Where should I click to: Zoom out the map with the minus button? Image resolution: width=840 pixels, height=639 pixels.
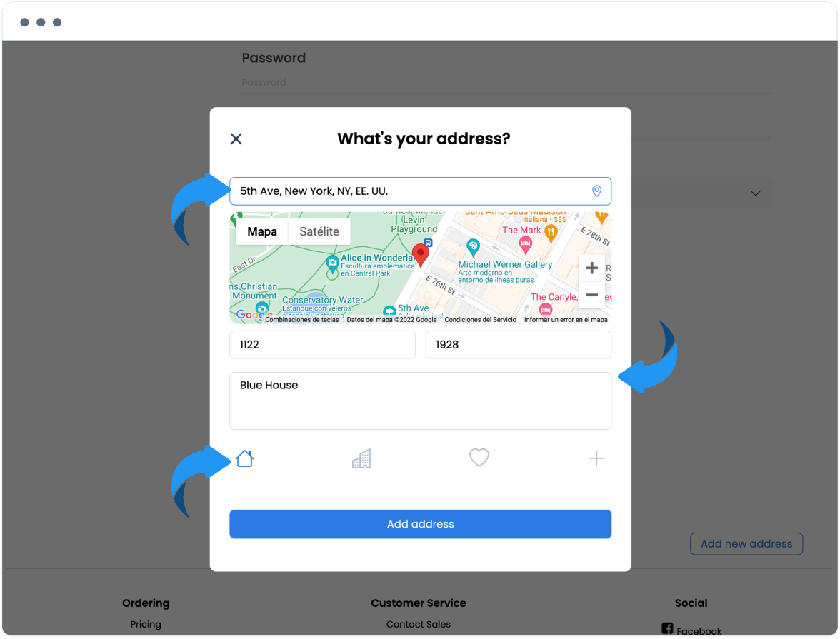point(591,295)
